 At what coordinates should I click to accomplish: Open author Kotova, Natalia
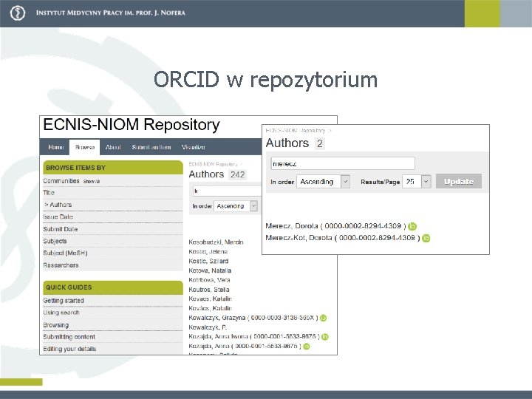[210, 270]
